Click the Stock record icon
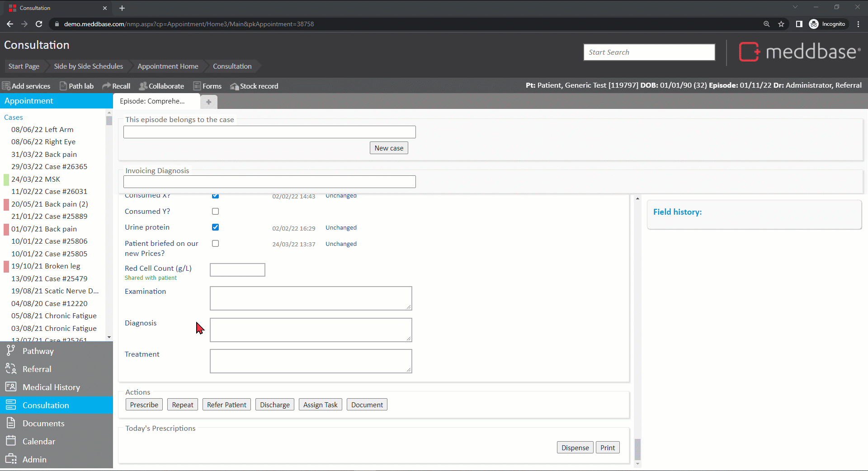Viewport: 868px width, 471px height. coord(234,86)
